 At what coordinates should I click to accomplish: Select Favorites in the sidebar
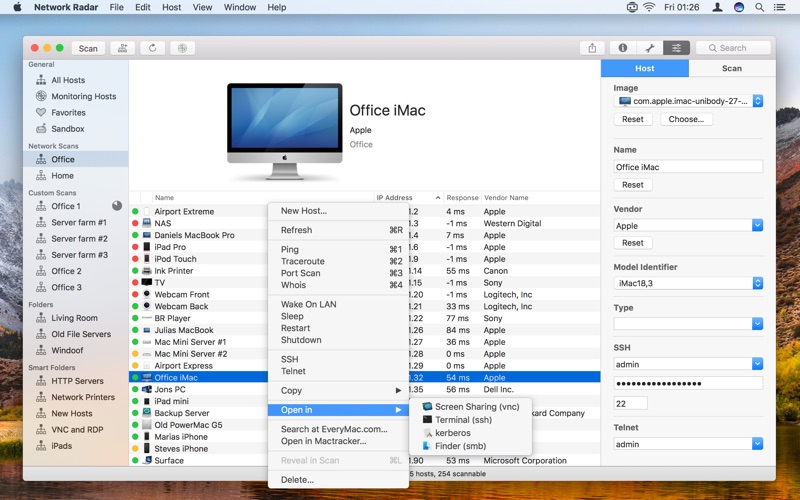68,113
